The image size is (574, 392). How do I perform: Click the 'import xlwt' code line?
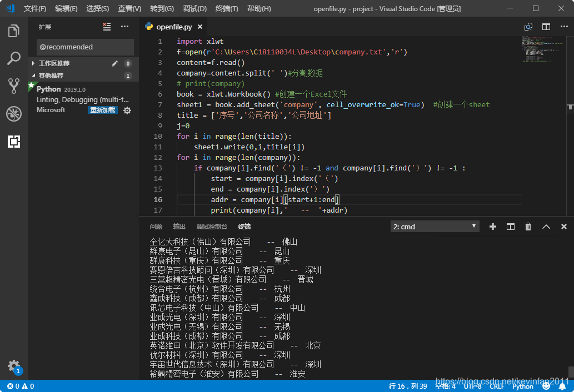(x=200, y=41)
